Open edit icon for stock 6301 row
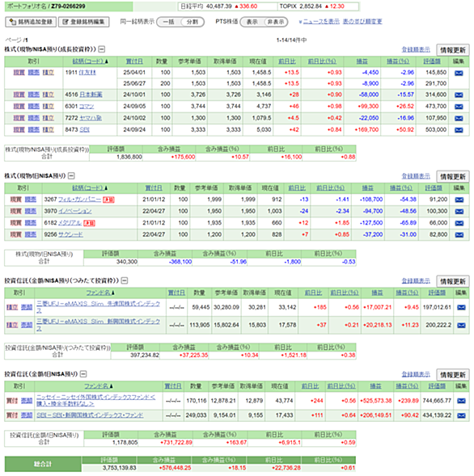Screen dimensions: 474x476 459,107
